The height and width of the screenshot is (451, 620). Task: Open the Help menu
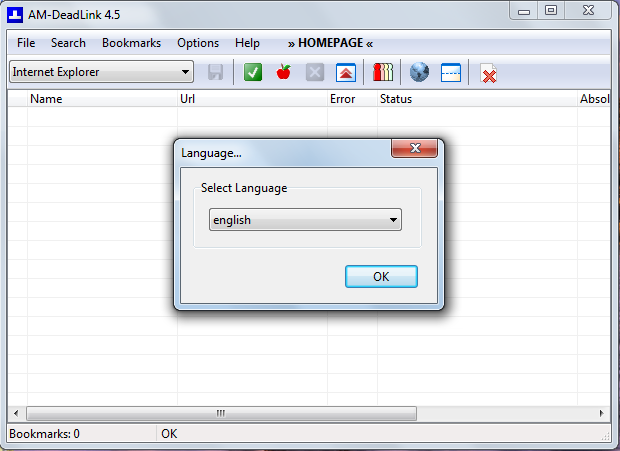(x=247, y=43)
